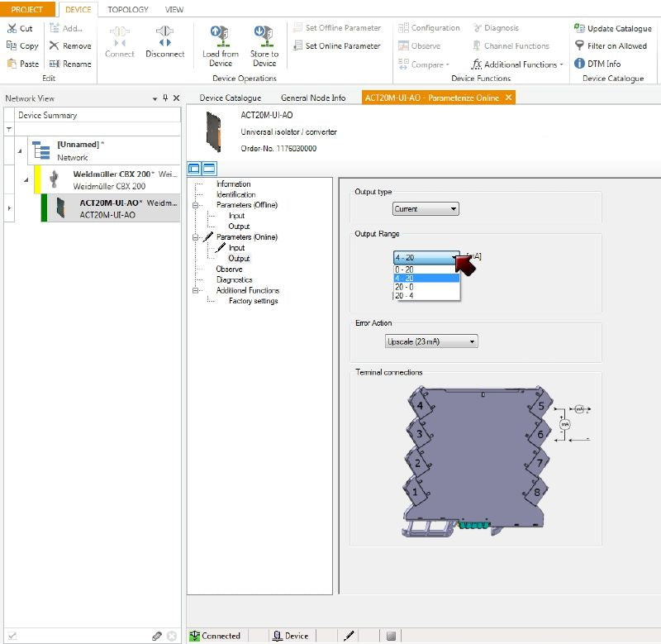Collapse the Parameters (Offline) tree node

197,205
